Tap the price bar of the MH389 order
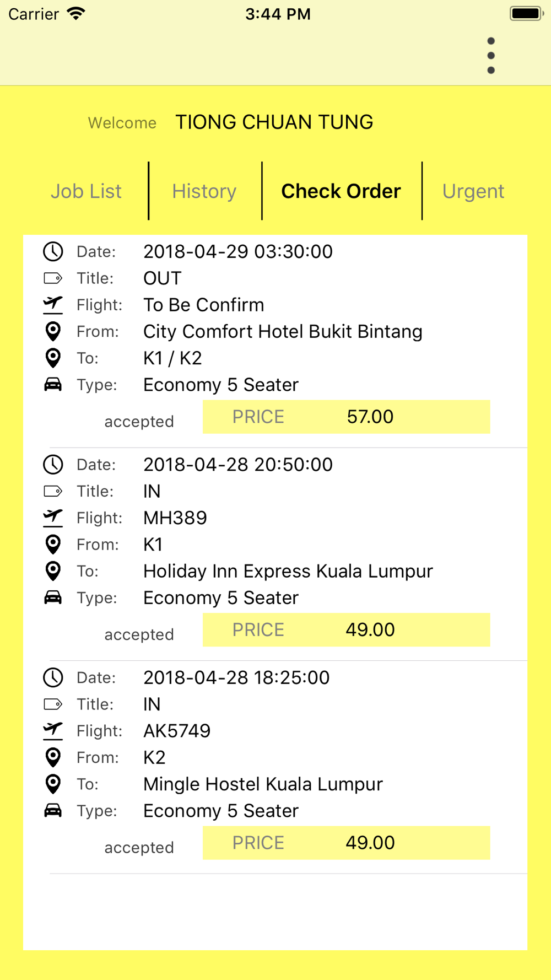This screenshot has height=980, width=551. [x=346, y=629]
